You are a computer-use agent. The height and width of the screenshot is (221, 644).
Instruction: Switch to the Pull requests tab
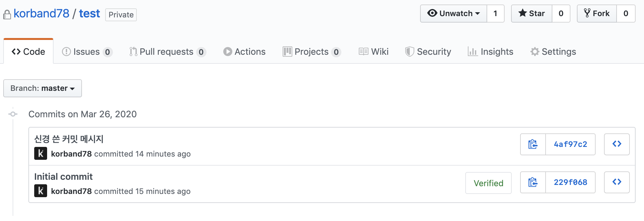coord(167,52)
